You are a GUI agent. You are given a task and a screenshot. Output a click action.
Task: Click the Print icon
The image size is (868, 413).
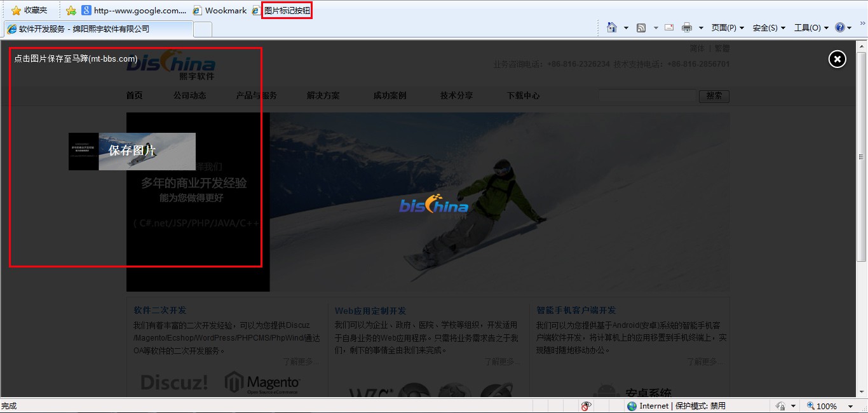[687, 27]
